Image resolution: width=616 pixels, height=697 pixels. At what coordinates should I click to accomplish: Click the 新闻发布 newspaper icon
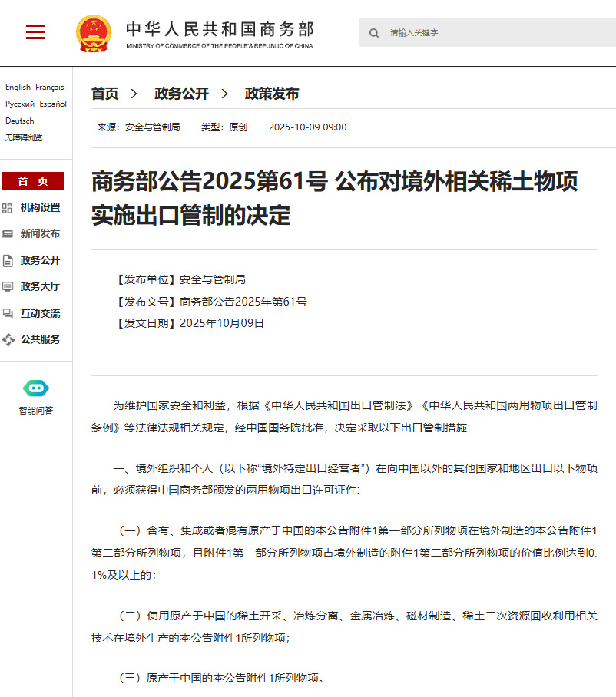click(x=8, y=234)
